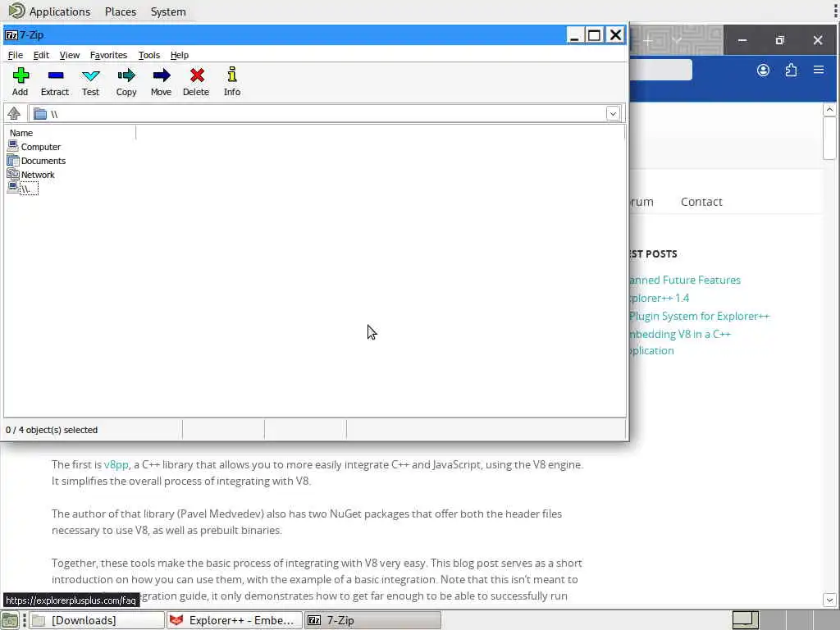
Task: Open the Applications menu in top panel
Action: (x=60, y=11)
